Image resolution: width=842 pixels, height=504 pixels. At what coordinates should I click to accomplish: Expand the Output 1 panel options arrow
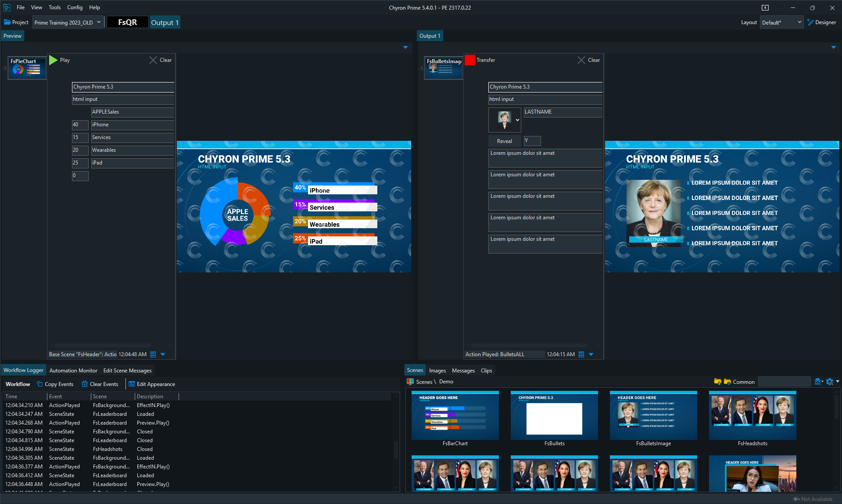click(834, 47)
